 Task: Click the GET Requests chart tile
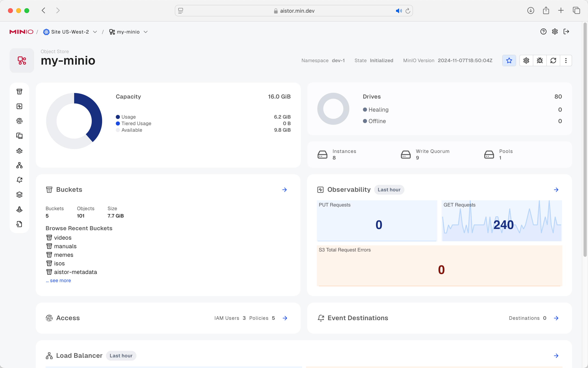pyautogui.click(x=502, y=221)
